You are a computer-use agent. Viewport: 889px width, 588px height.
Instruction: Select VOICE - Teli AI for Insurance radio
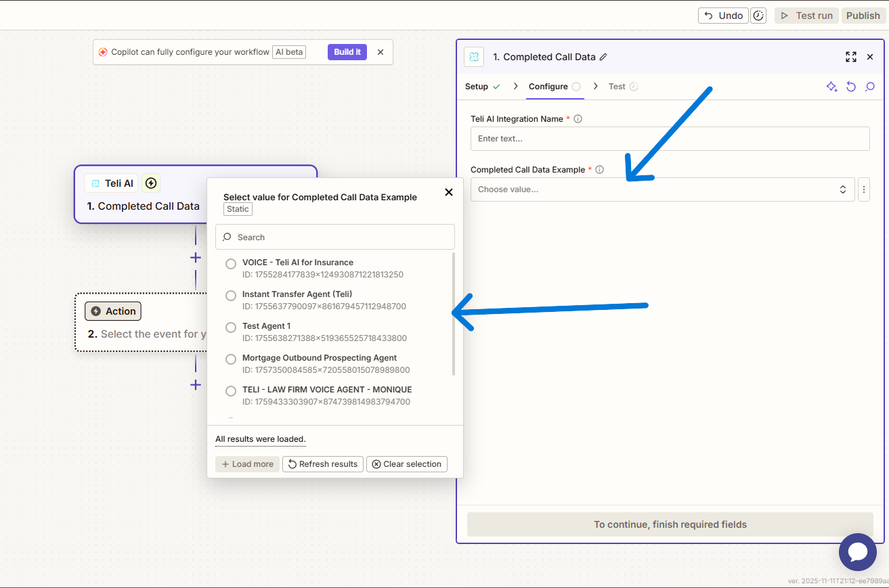click(231, 264)
